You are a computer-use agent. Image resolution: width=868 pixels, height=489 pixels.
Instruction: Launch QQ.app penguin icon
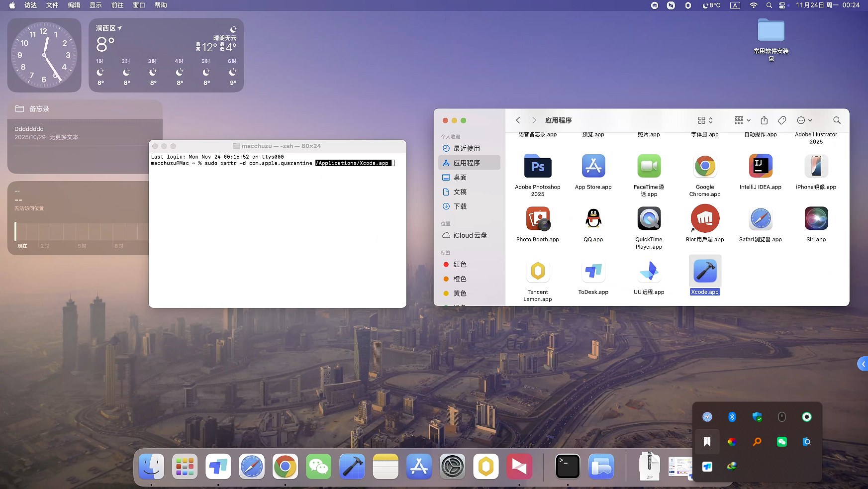point(593,219)
